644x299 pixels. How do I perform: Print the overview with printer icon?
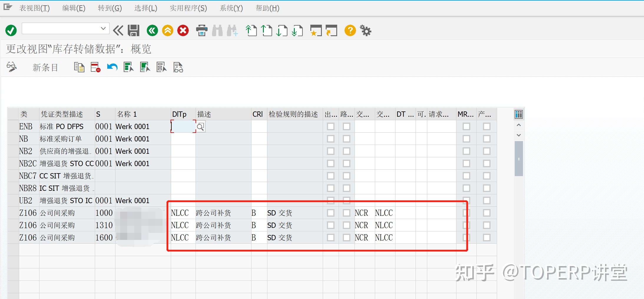tap(202, 30)
